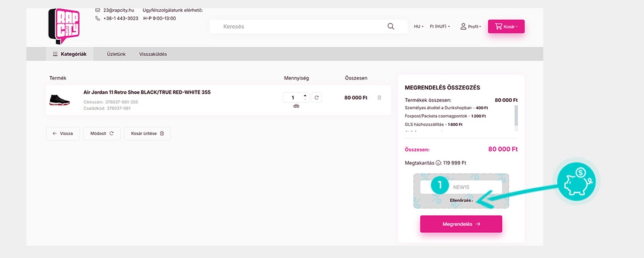Click the Módosít button
This screenshot has height=258, width=644.
click(102, 133)
